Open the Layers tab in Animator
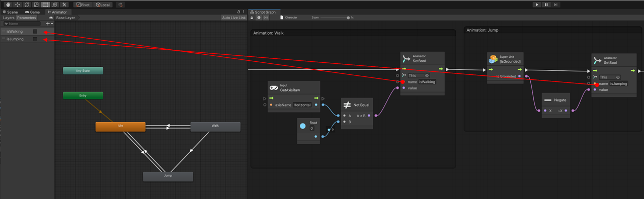The image size is (644, 199). [x=9, y=18]
